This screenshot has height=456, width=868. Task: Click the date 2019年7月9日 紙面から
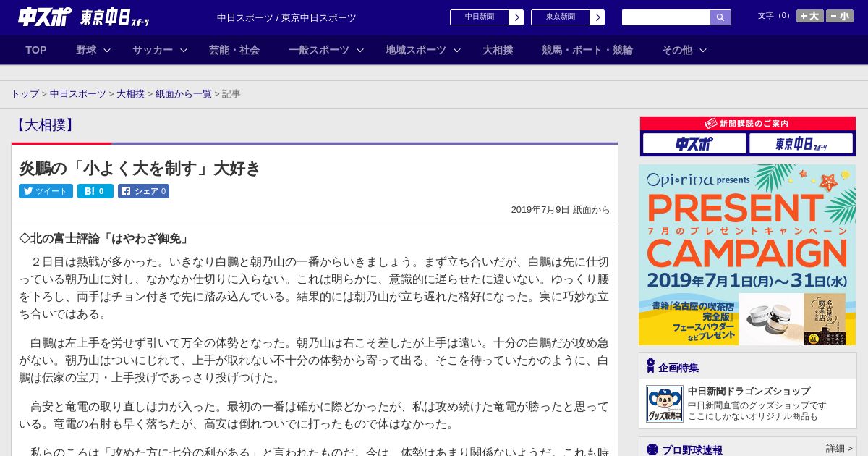[x=561, y=210]
